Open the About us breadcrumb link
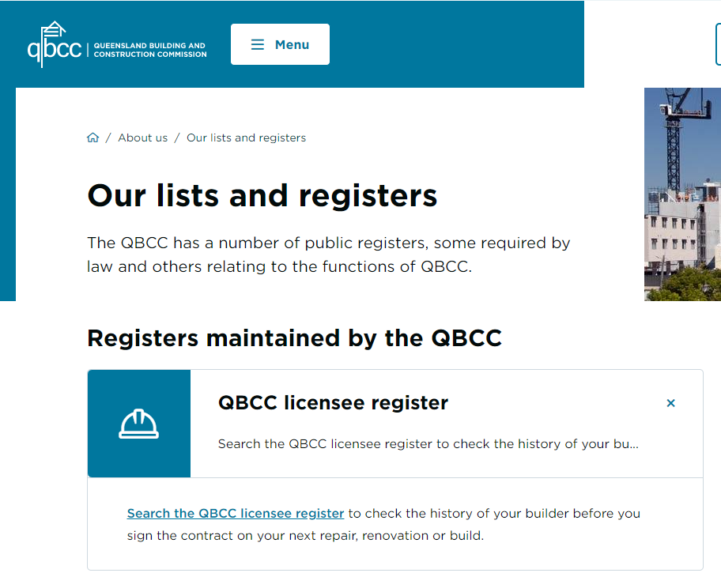Screen dimensions: 721x588 pos(142,138)
